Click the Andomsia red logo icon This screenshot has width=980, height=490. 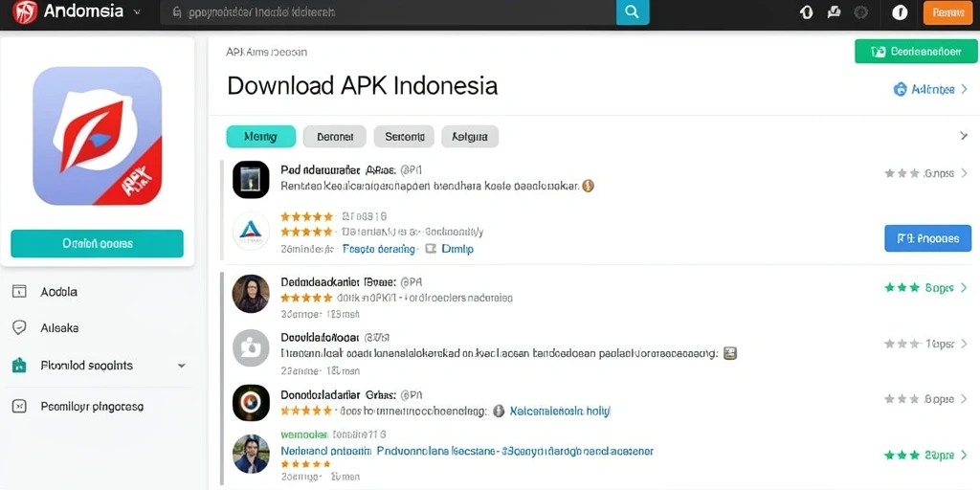click(25, 11)
